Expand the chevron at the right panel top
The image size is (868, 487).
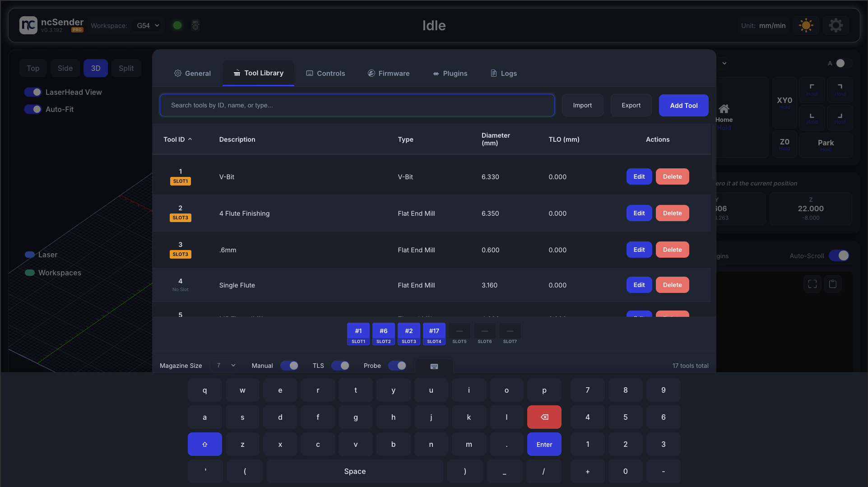coord(724,63)
